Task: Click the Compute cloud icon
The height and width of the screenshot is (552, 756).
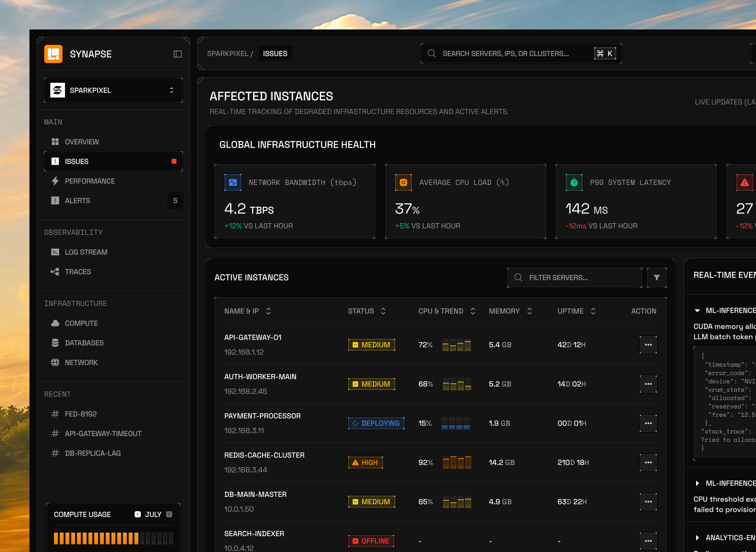Action: pyautogui.click(x=55, y=323)
